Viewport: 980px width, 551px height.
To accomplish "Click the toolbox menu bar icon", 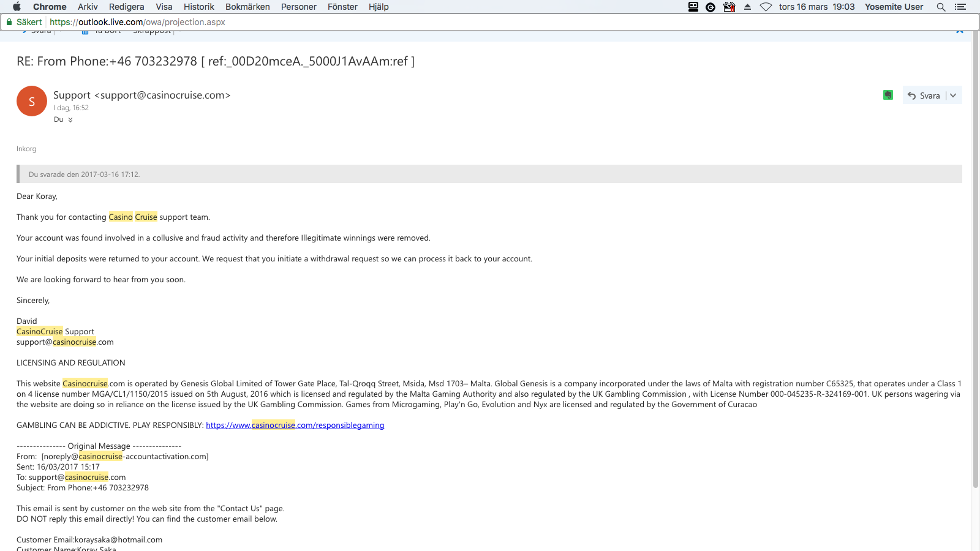I will pyautogui.click(x=729, y=7).
